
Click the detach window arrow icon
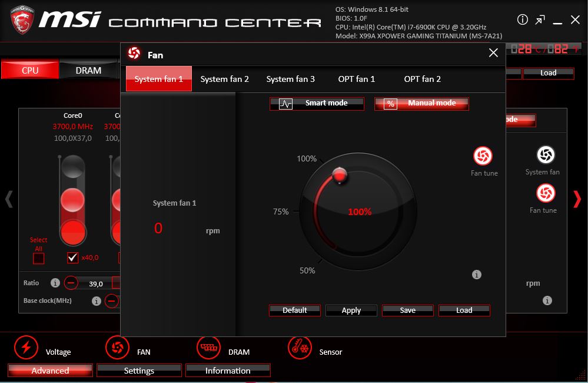click(540, 20)
